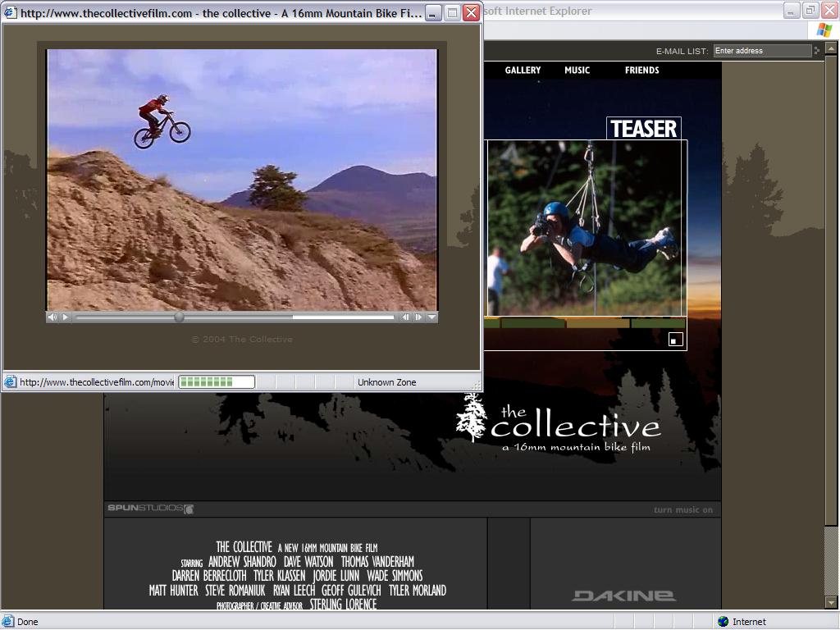Click the Windows flag logo in IE toolbar

tap(824, 30)
